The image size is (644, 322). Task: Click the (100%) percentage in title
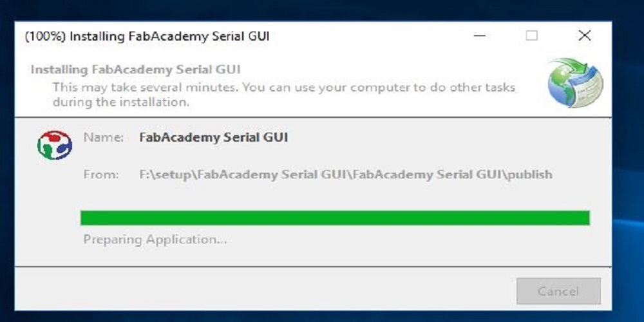point(45,36)
